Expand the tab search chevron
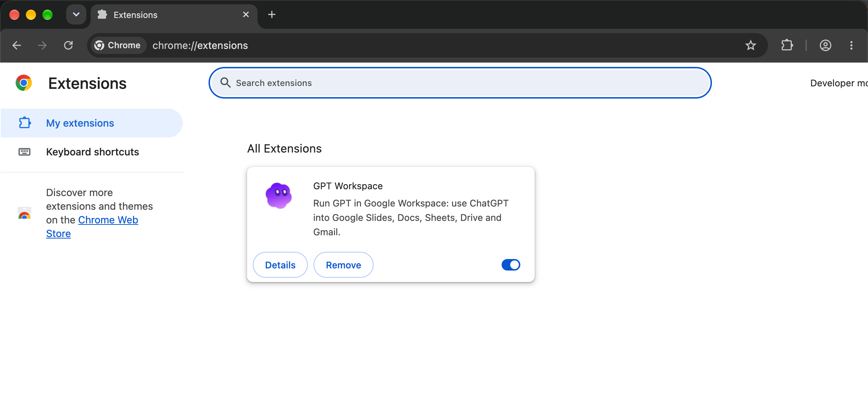Viewport: 868px width, 413px height. 76,14
